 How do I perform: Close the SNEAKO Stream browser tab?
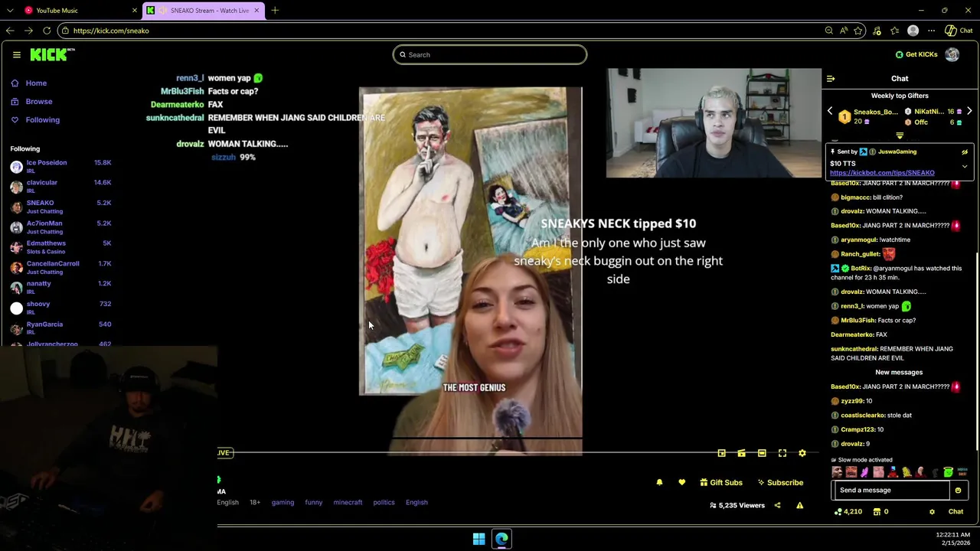(256, 11)
